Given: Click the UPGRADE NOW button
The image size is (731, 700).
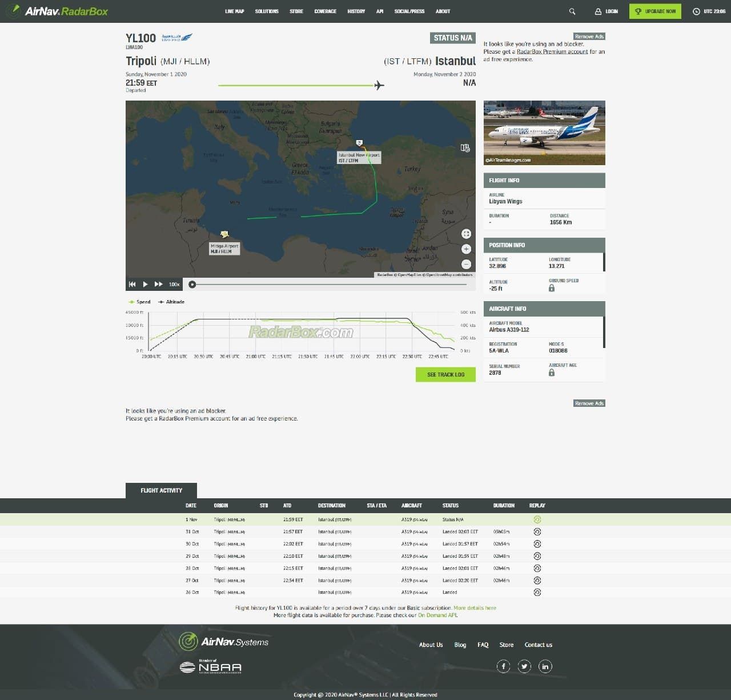Looking at the screenshot, I should [x=655, y=11].
